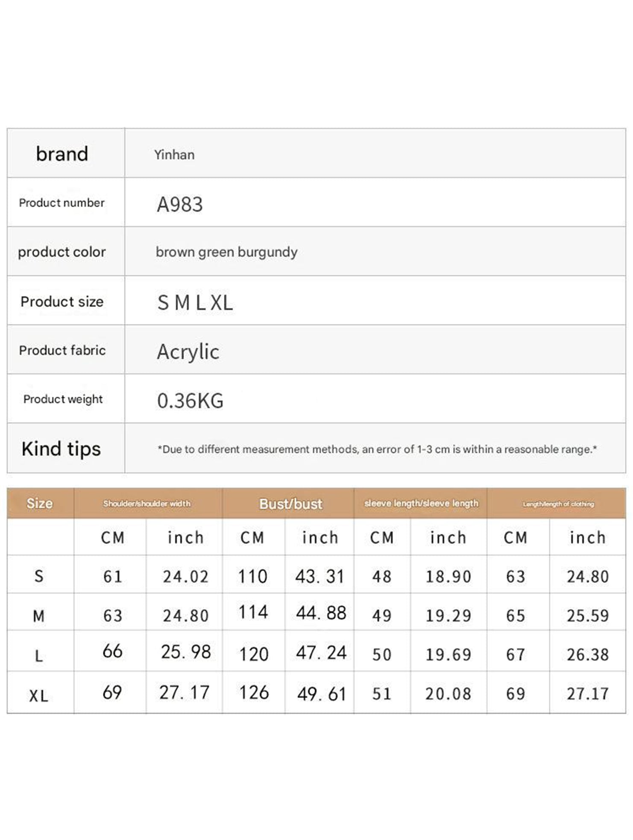Image resolution: width=633 pixels, height=840 pixels.
Task: Click the 'sleeve length/sleeve length' header
Action: pos(421,503)
